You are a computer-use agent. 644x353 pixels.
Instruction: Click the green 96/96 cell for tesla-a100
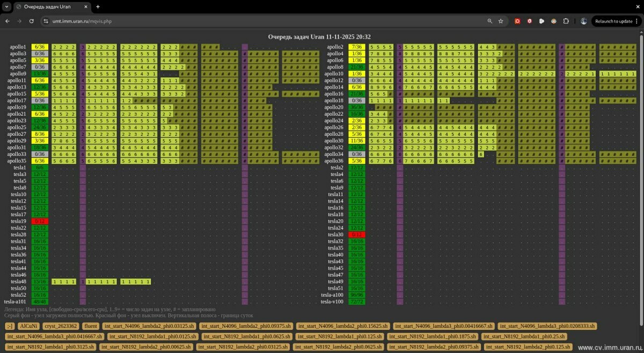click(x=356, y=295)
